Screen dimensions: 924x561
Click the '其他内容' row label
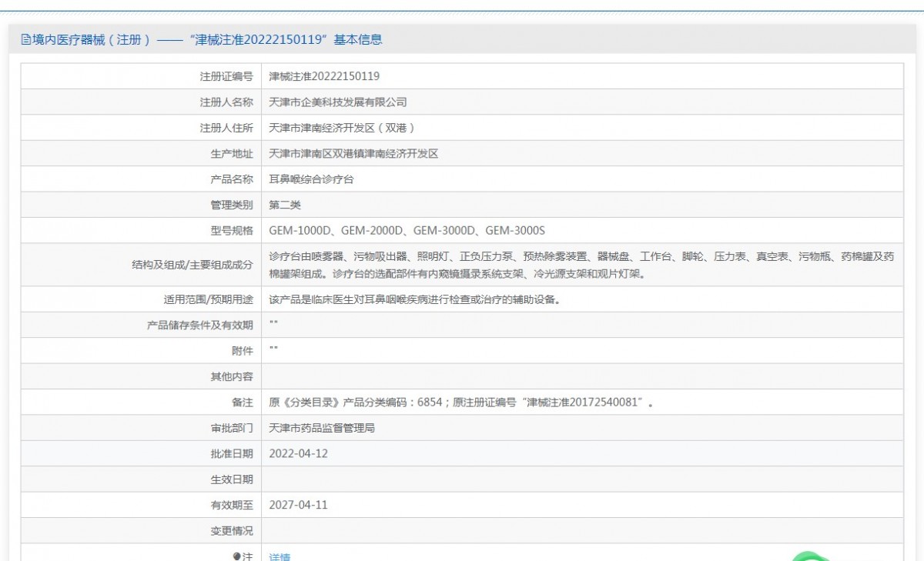pos(232,376)
